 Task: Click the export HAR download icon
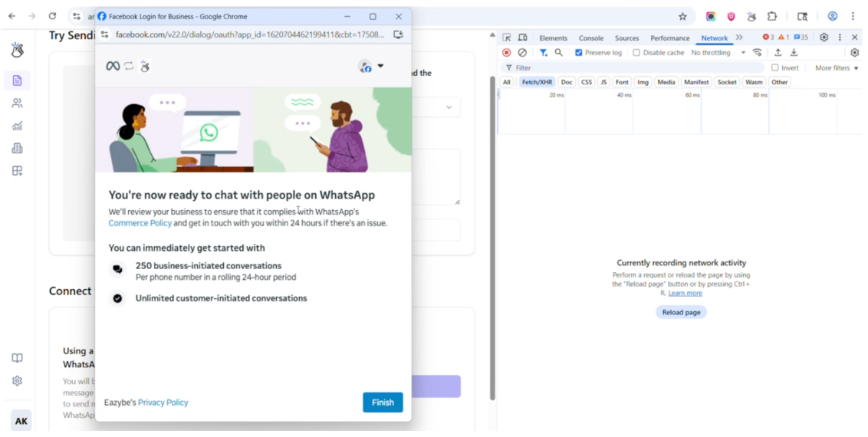[x=794, y=53]
